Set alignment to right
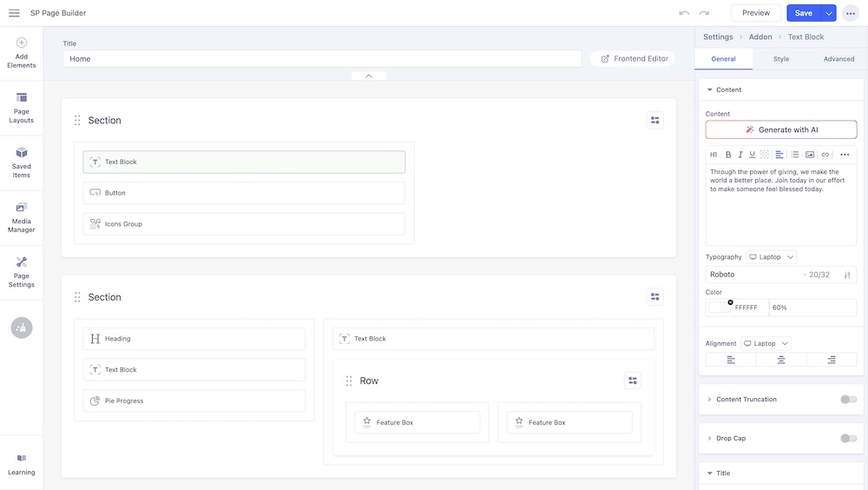The height and width of the screenshot is (490, 868). (832, 360)
